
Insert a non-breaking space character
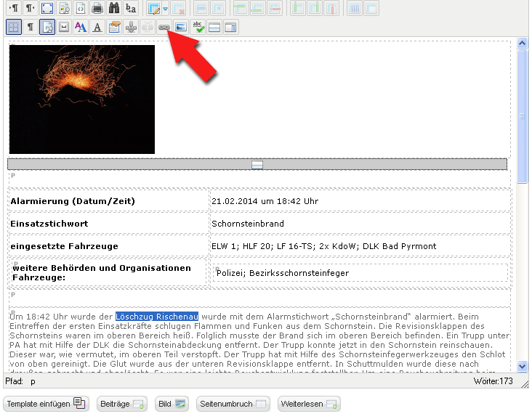tap(64, 27)
